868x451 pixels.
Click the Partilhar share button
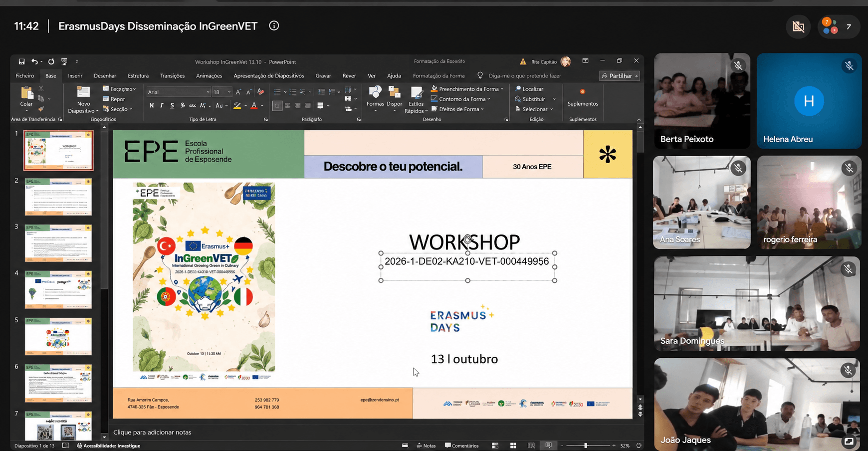click(620, 76)
